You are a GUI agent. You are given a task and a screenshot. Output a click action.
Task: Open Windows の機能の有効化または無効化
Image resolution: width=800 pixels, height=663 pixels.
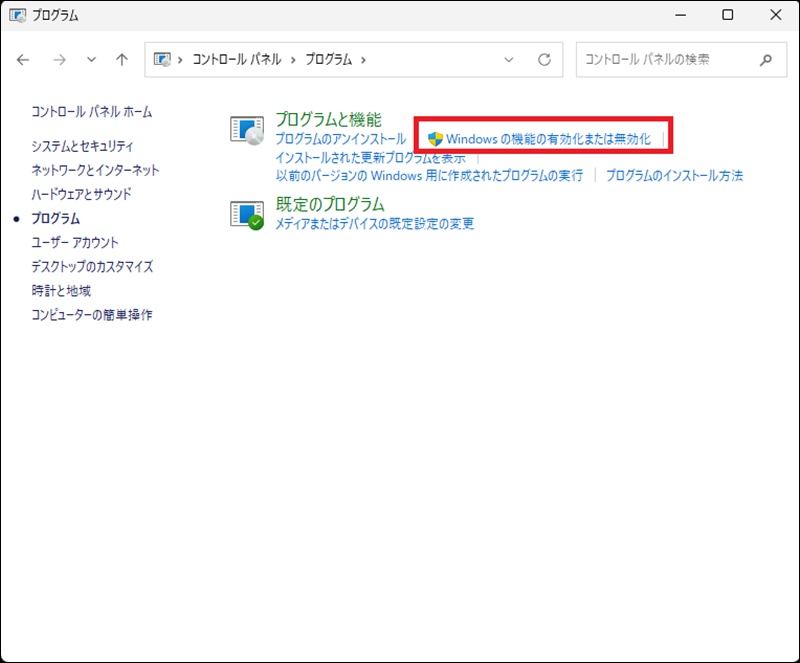(548, 139)
